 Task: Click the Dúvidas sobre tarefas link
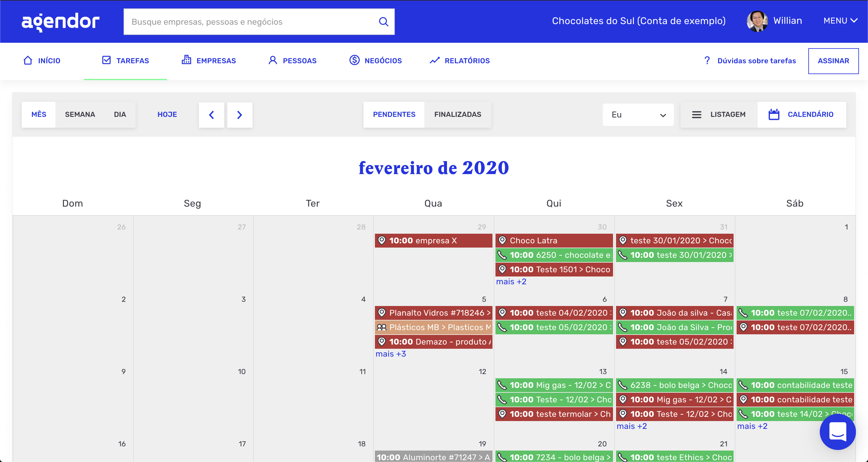[756, 61]
